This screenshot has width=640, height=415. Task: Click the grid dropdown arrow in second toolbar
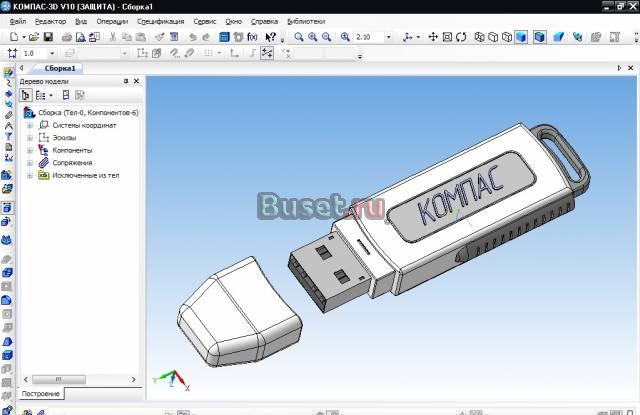pyautogui.click(x=219, y=53)
